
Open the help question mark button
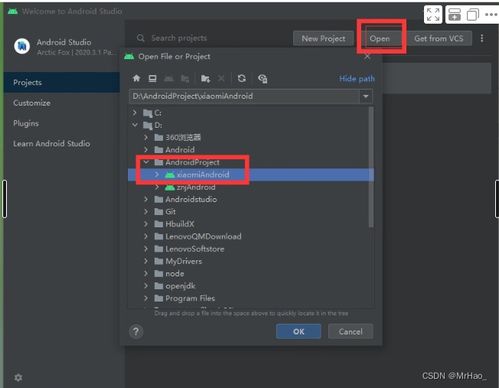point(136,332)
